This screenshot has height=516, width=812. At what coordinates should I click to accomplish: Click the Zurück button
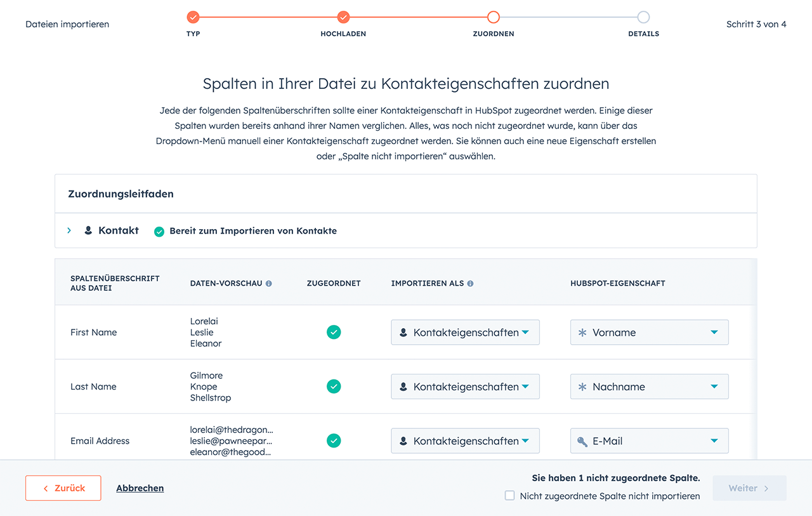(63, 488)
